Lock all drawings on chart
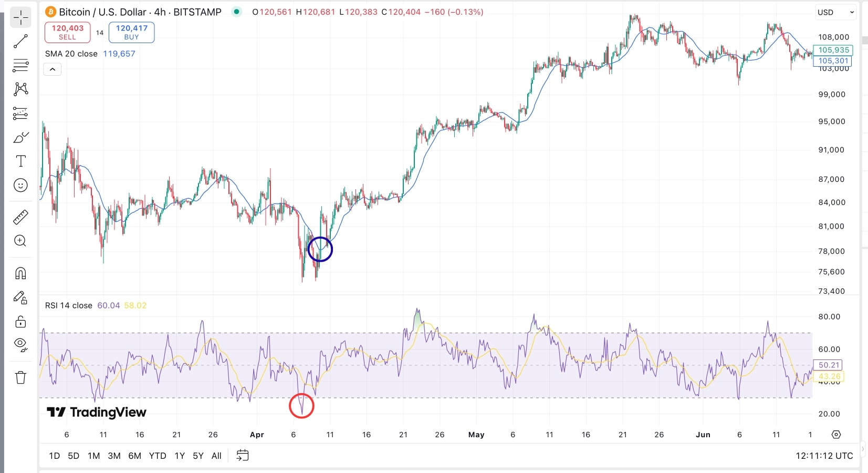868x473 pixels. coord(20,322)
